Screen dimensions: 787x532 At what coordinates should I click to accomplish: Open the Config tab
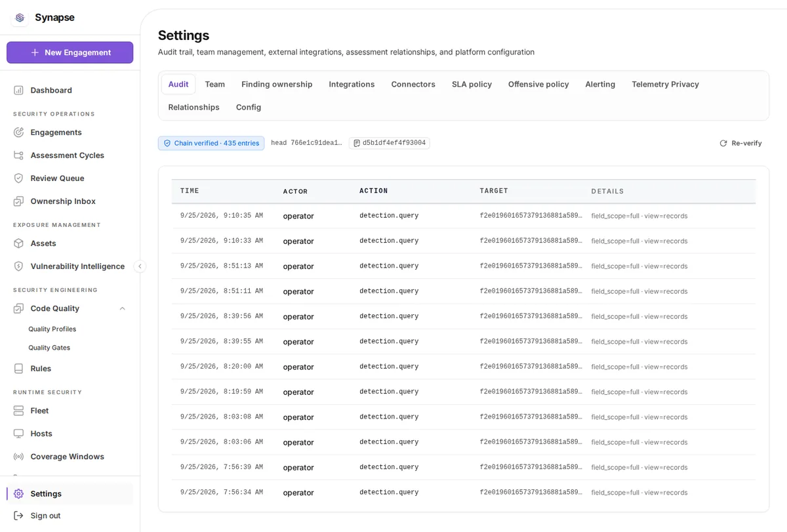click(x=249, y=107)
